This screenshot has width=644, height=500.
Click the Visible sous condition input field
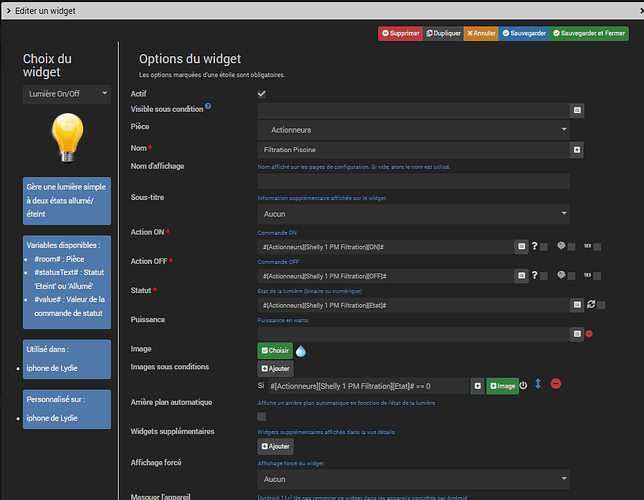(414, 110)
